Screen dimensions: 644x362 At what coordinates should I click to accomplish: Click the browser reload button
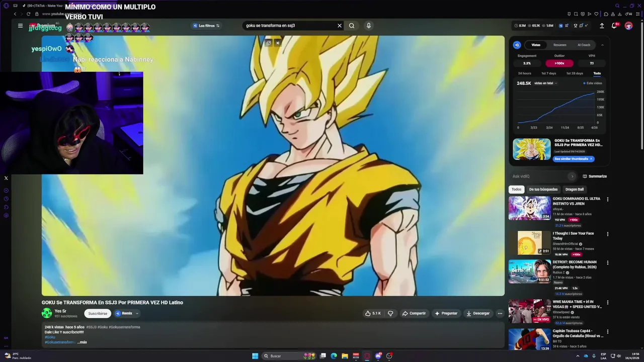click(x=28, y=14)
